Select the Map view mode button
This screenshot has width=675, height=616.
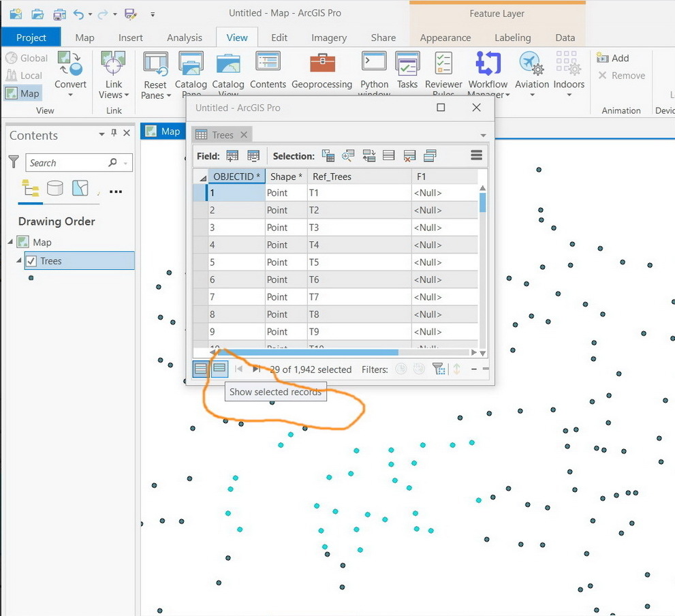[22, 93]
